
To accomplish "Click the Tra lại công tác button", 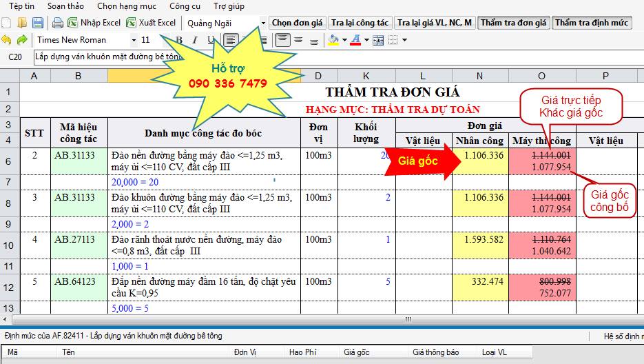I will (x=360, y=23).
